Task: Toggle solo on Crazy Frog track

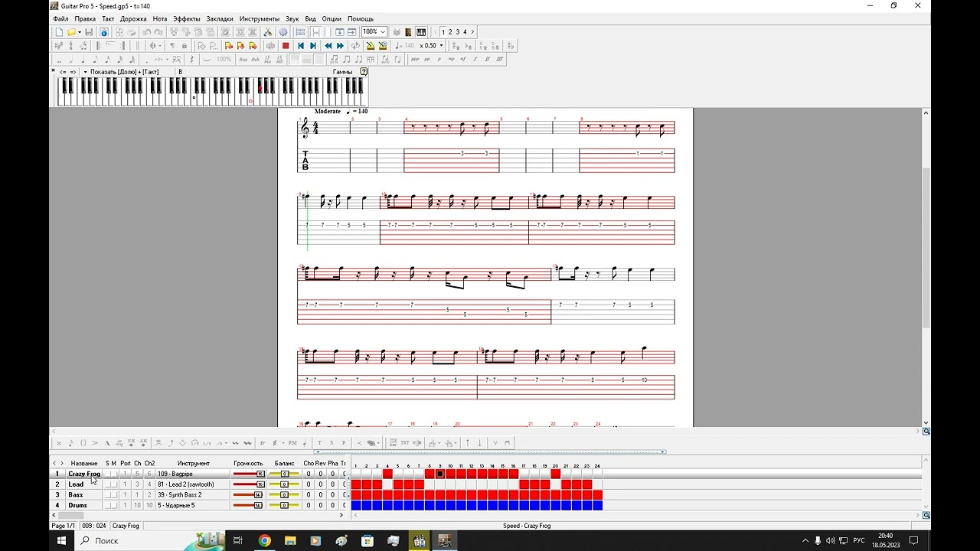Action: point(108,474)
